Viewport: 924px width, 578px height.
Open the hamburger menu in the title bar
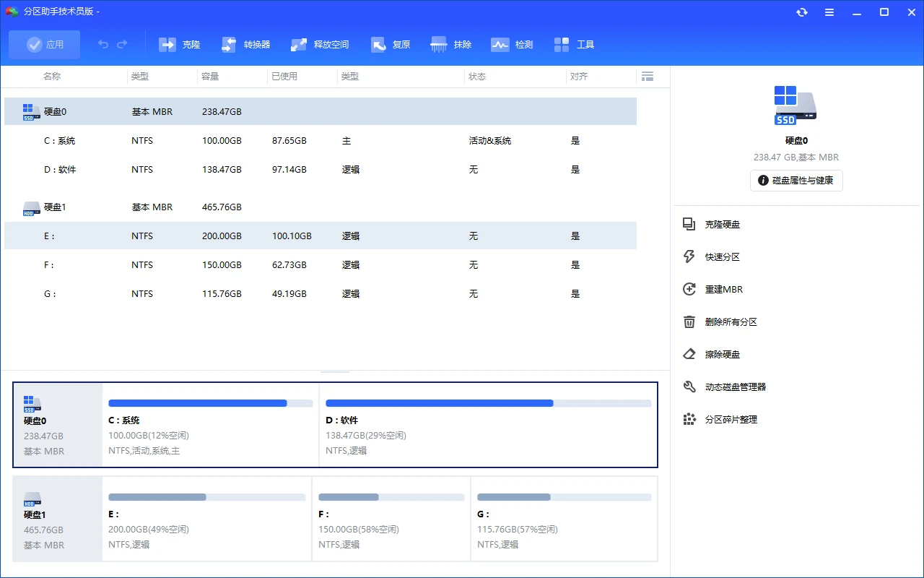click(829, 12)
